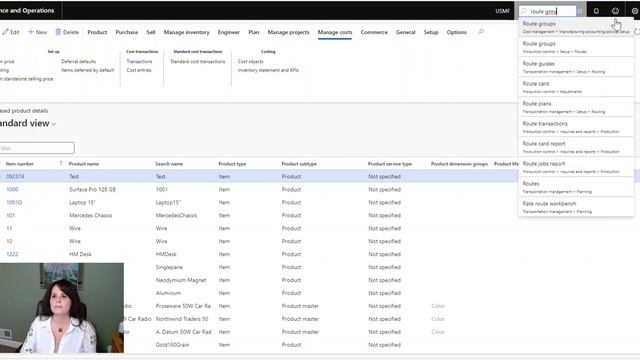Open Inventory statement and KPIs
This screenshot has width=640, height=360.
point(268,70)
